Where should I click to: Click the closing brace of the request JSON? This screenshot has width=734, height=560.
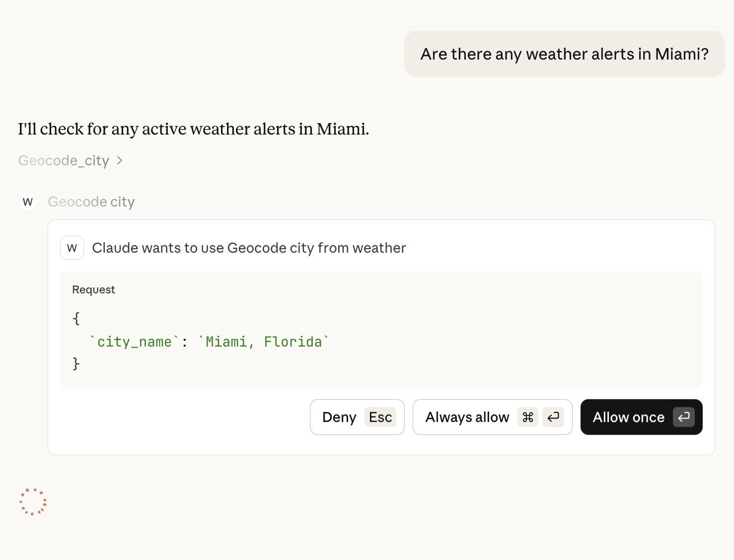(x=76, y=363)
